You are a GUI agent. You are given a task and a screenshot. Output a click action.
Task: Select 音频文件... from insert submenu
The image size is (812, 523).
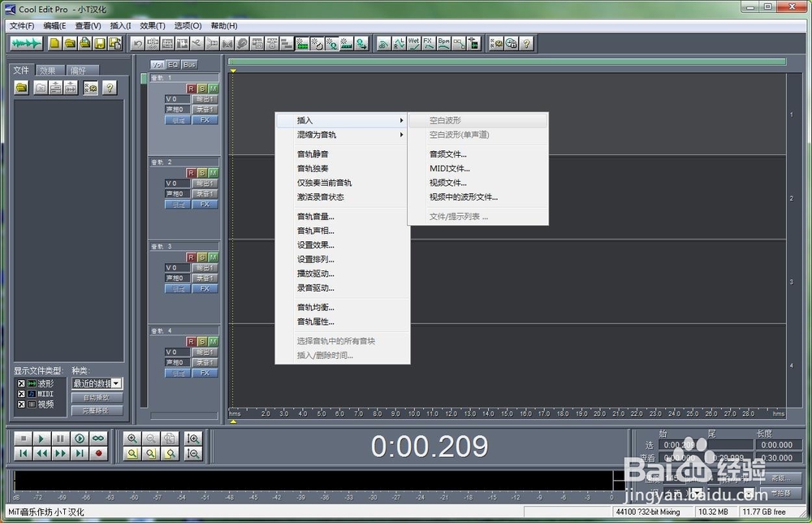pyautogui.click(x=478, y=153)
